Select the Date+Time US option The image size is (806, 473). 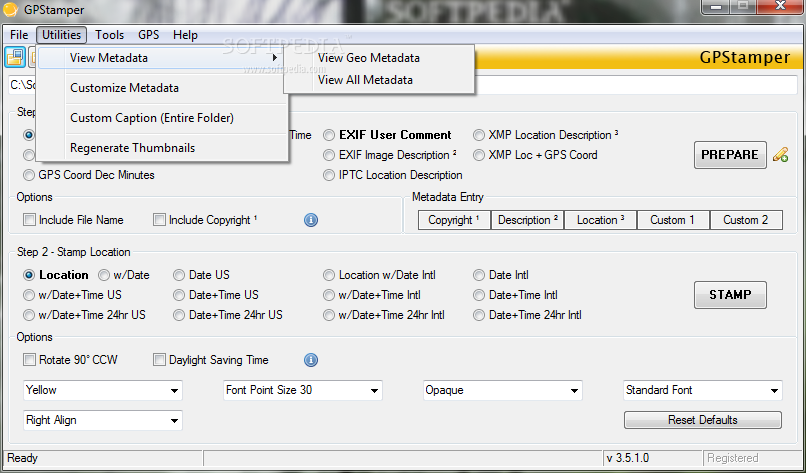[216, 295]
